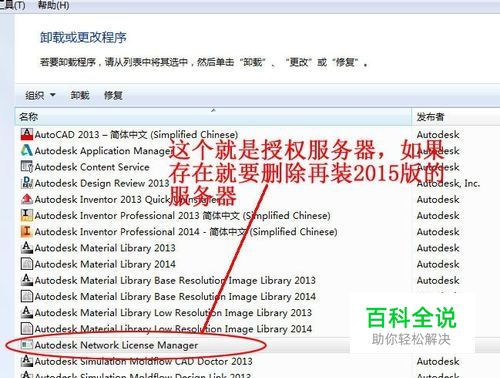Click publisher cell of AutoCAD 2013 row

coord(438,134)
